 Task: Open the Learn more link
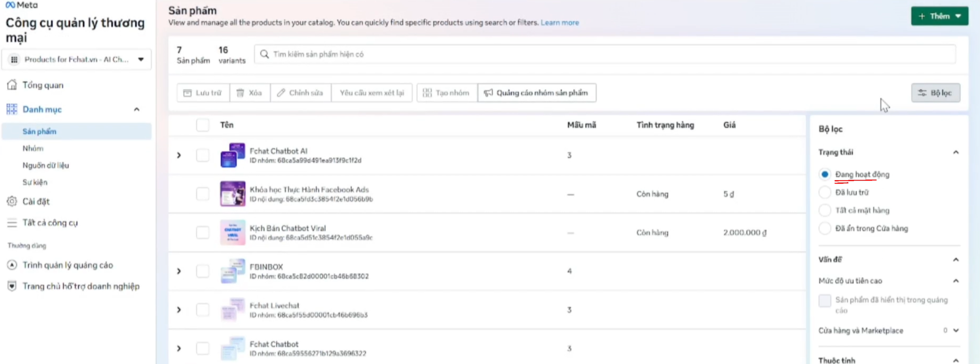pos(559,23)
